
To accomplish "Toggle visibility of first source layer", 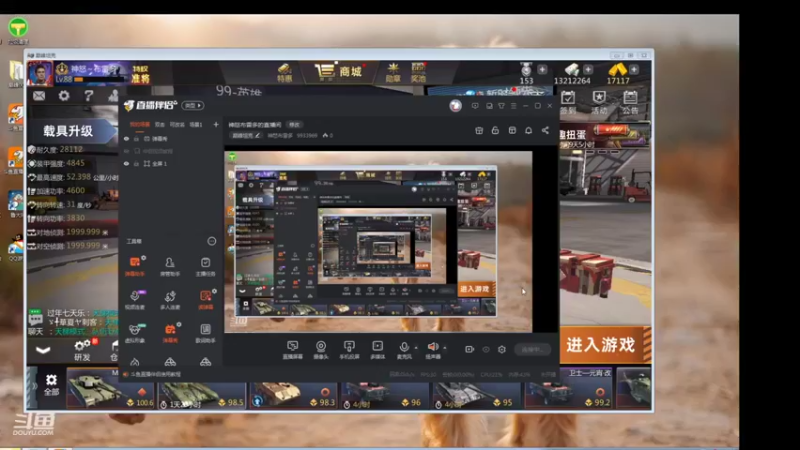I will point(127,139).
